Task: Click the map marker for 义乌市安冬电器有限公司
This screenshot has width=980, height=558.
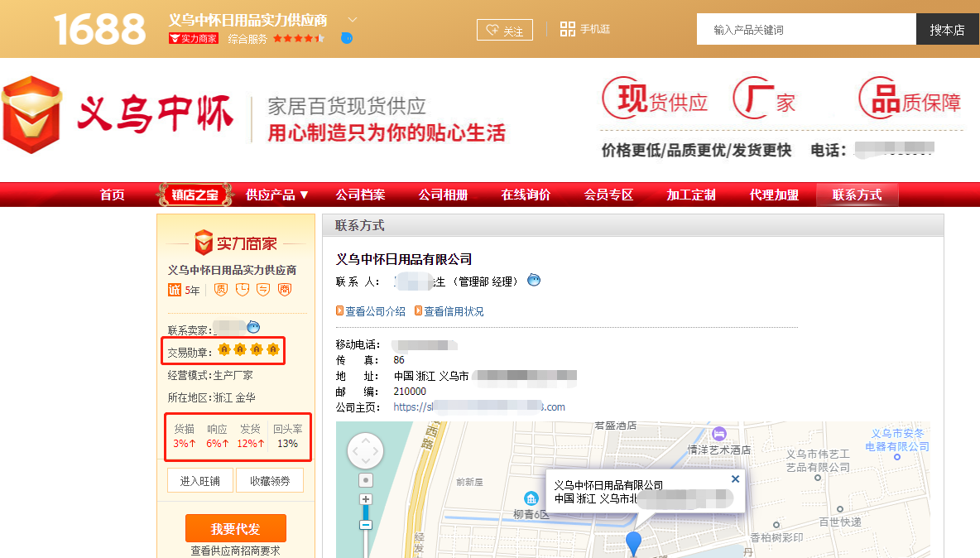Action: tap(897, 457)
